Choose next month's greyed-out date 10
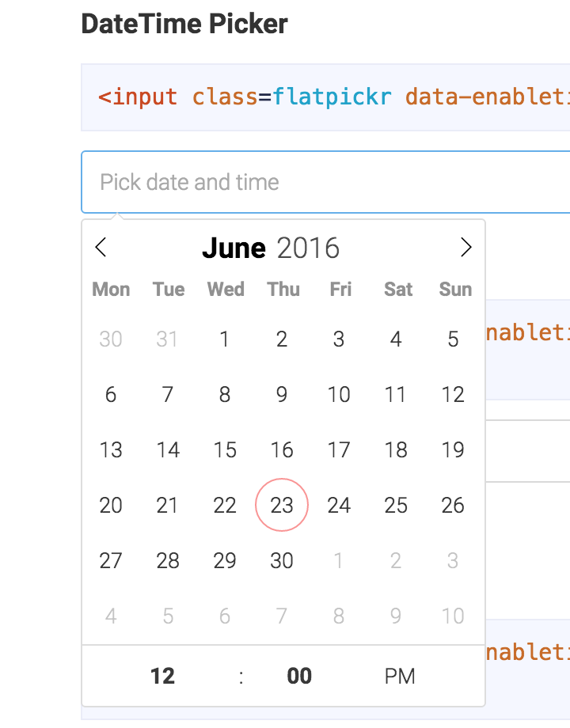Image resolution: width=570 pixels, height=728 pixels. [x=453, y=616]
